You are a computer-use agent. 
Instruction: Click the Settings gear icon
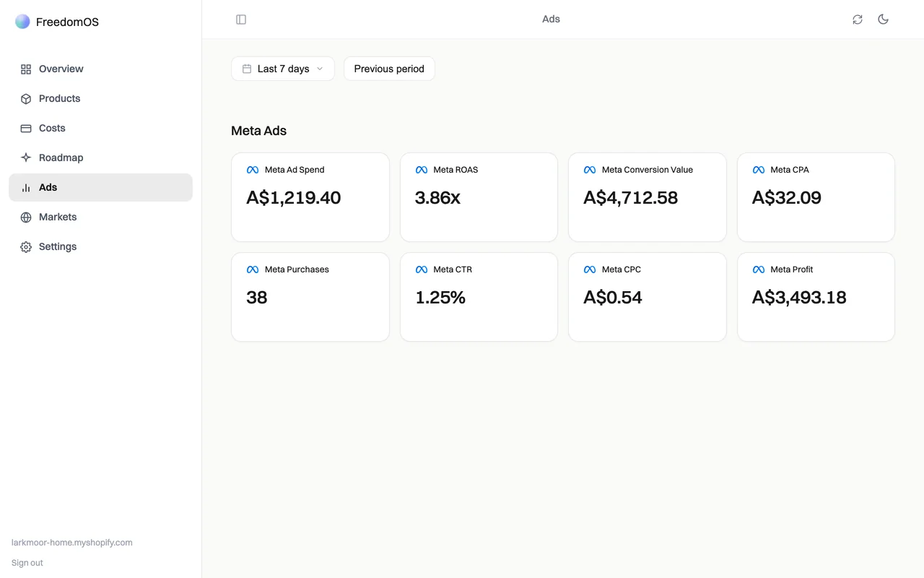26,247
